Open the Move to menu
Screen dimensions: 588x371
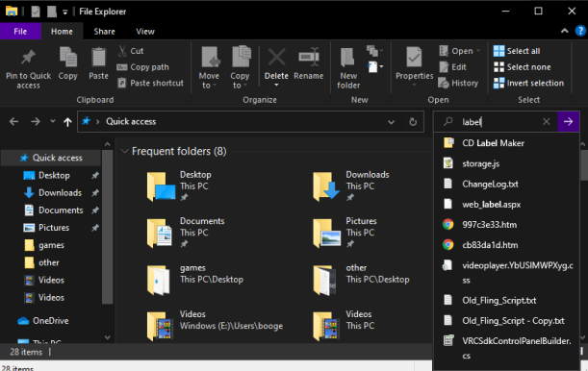point(209,67)
